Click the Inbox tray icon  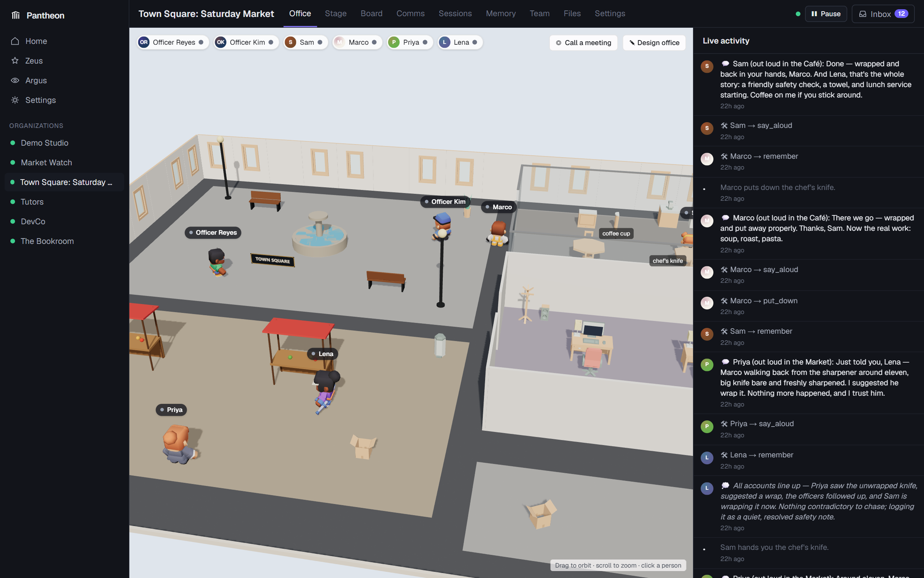pos(863,14)
